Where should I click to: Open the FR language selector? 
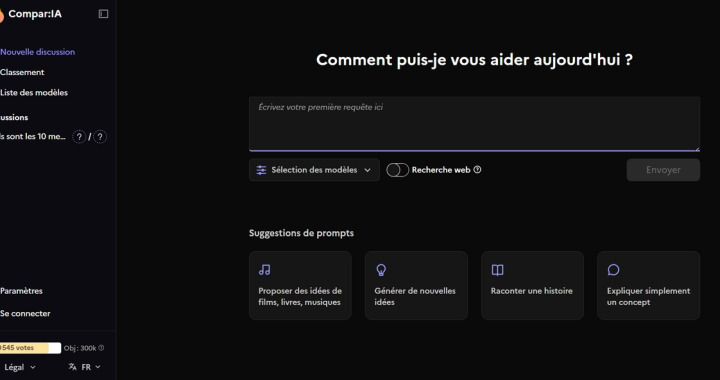pos(84,367)
